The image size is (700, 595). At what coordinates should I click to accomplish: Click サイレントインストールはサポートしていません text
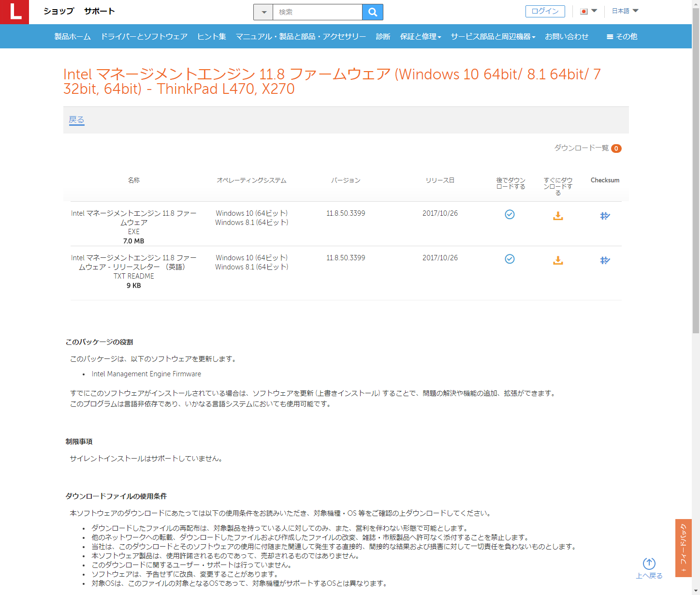[x=146, y=459]
